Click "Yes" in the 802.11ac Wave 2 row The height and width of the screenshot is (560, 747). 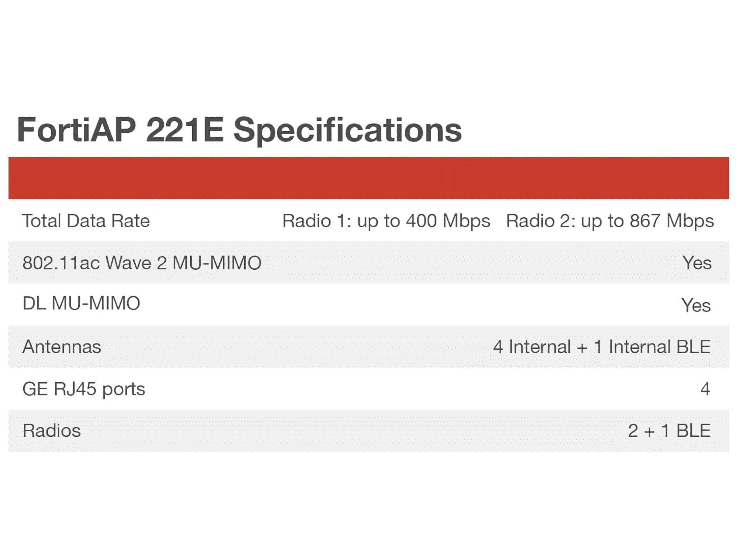pos(697,263)
